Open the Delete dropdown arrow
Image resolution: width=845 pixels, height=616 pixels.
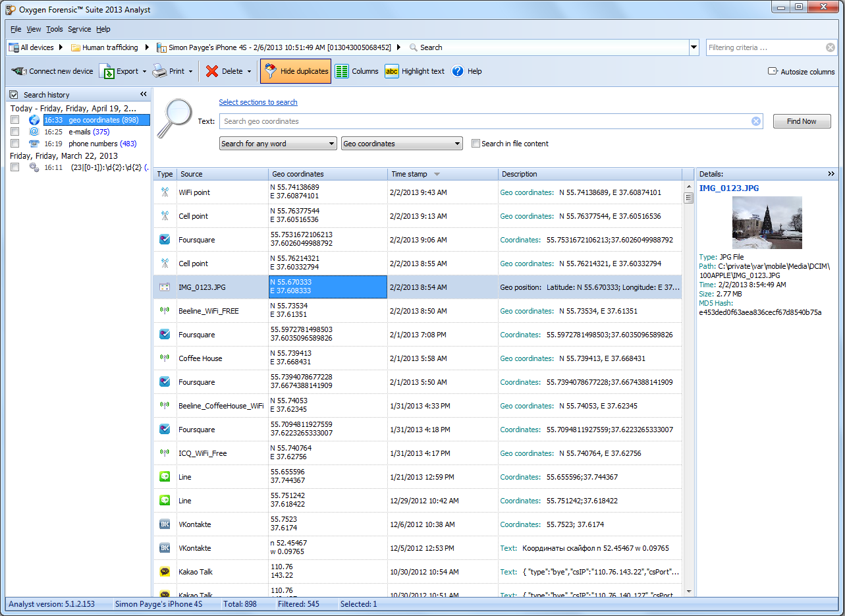coord(249,71)
